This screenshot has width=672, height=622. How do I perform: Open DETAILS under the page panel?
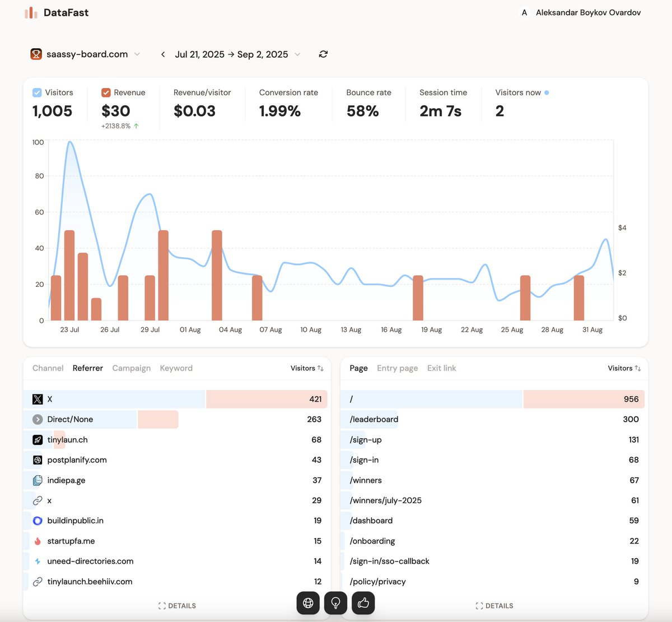494,606
